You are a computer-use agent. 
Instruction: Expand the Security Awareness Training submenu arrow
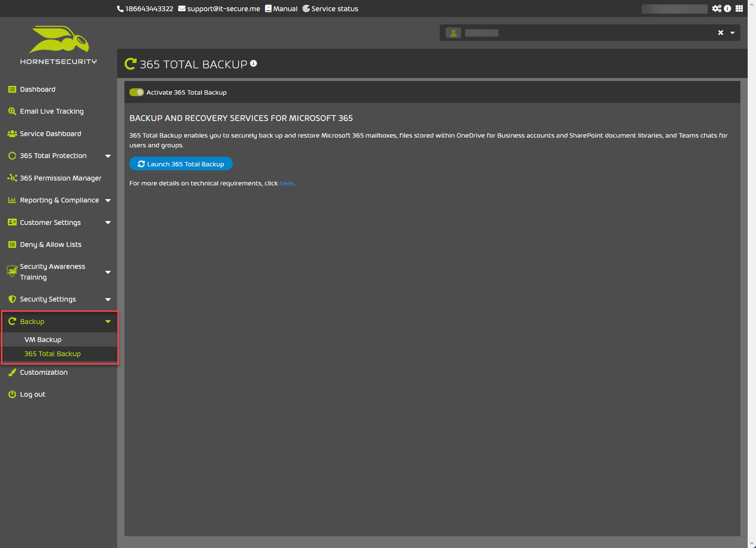click(x=108, y=272)
